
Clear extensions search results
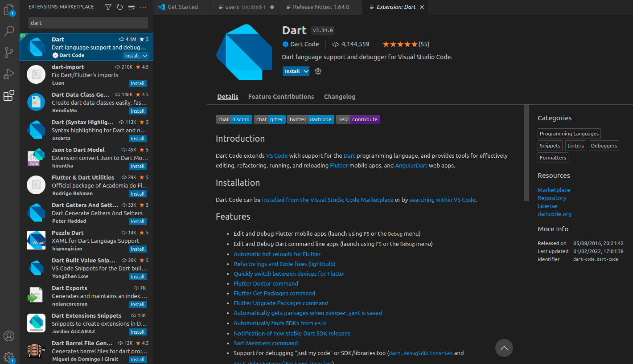pyautogui.click(x=132, y=7)
